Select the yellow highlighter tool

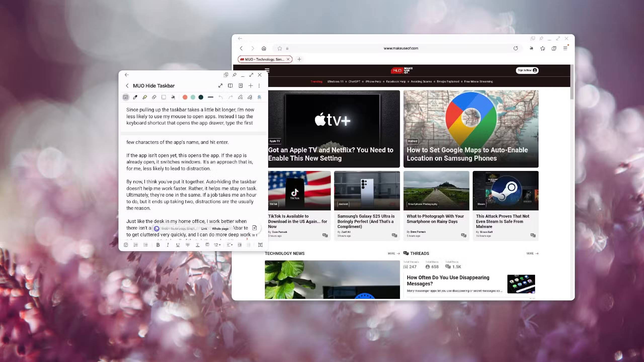(145, 97)
